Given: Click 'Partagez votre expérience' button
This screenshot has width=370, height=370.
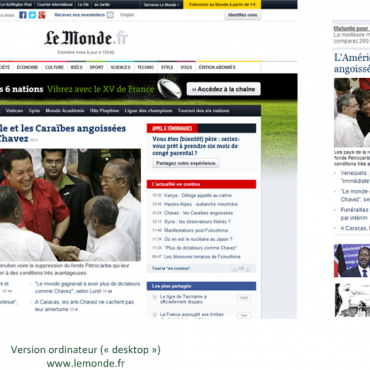Looking at the screenshot, I should [186, 163].
